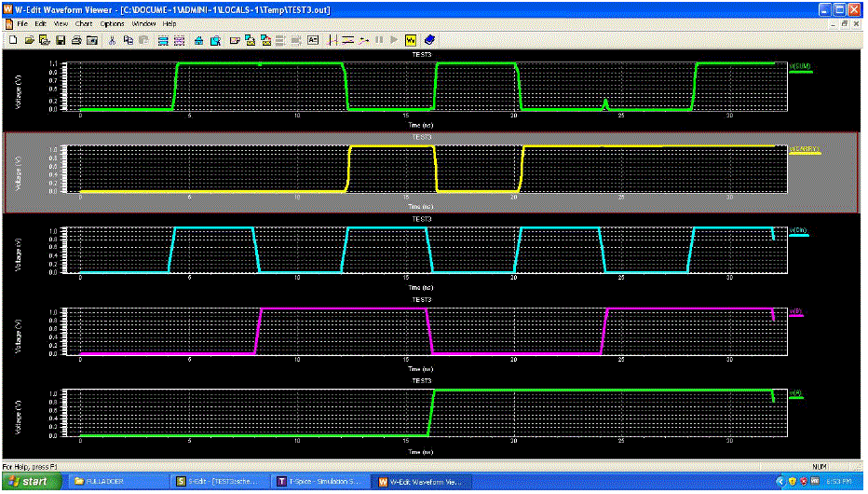Image resolution: width=868 pixels, height=494 pixels.
Task: Click the Windows Start button
Action: coord(30,482)
